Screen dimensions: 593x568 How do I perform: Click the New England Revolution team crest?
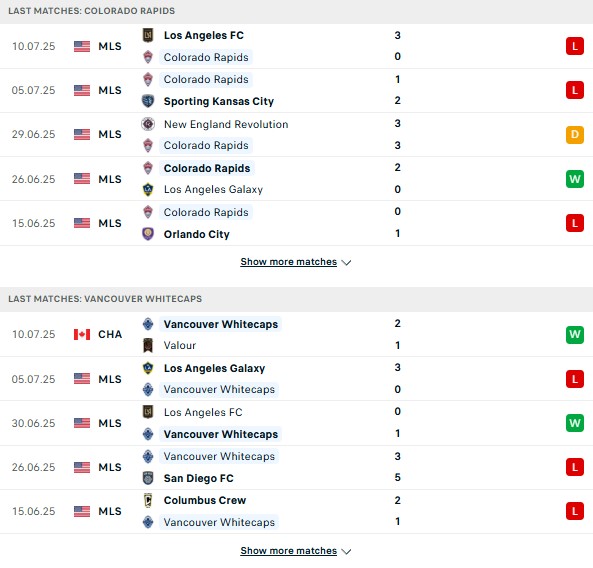tap(148, 124)
